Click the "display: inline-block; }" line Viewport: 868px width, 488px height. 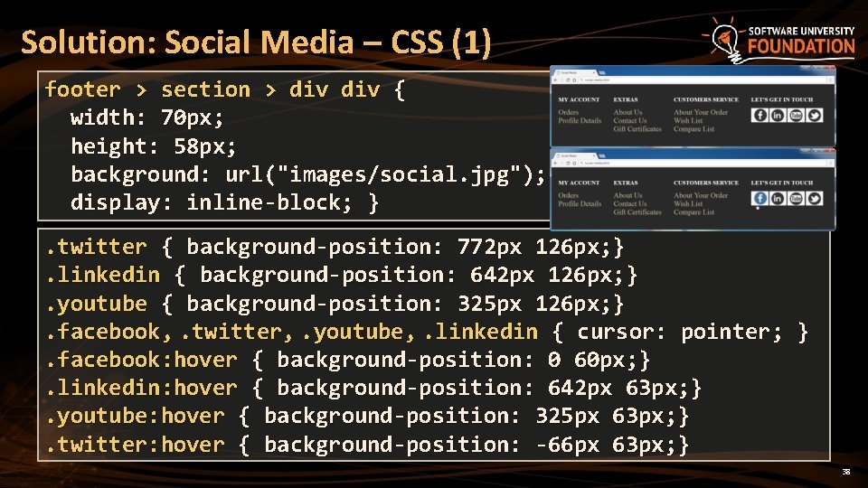pyautogui.click(x=225, y=202)
